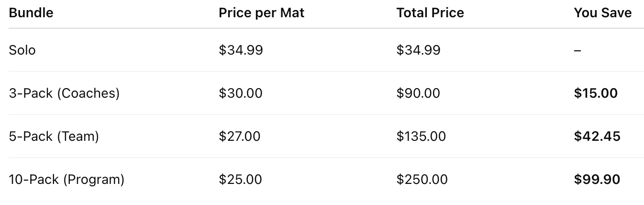The width and height of the screenshot is (644, 205).
Task: Click the $27.00 price per mat
Action: coord(240,136)
